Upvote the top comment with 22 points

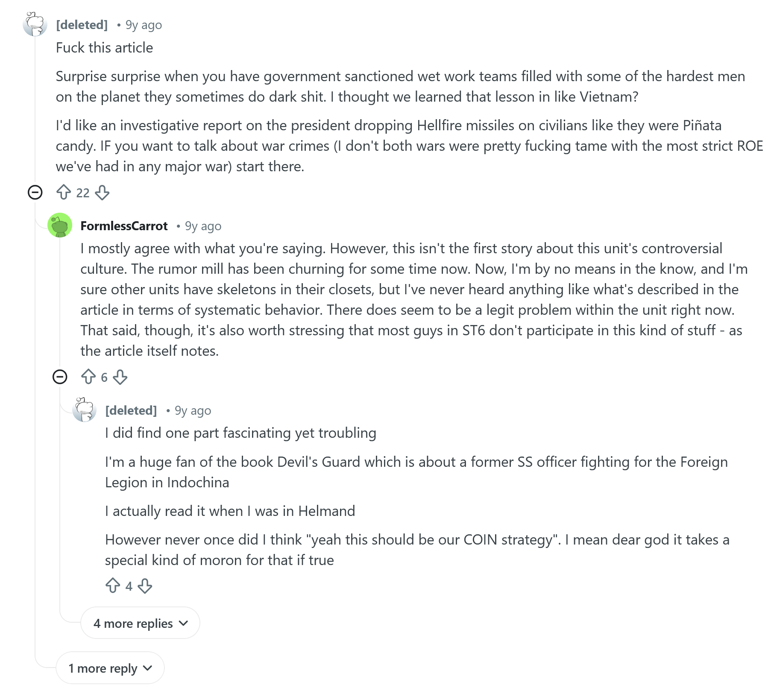[x=64, y=193]
